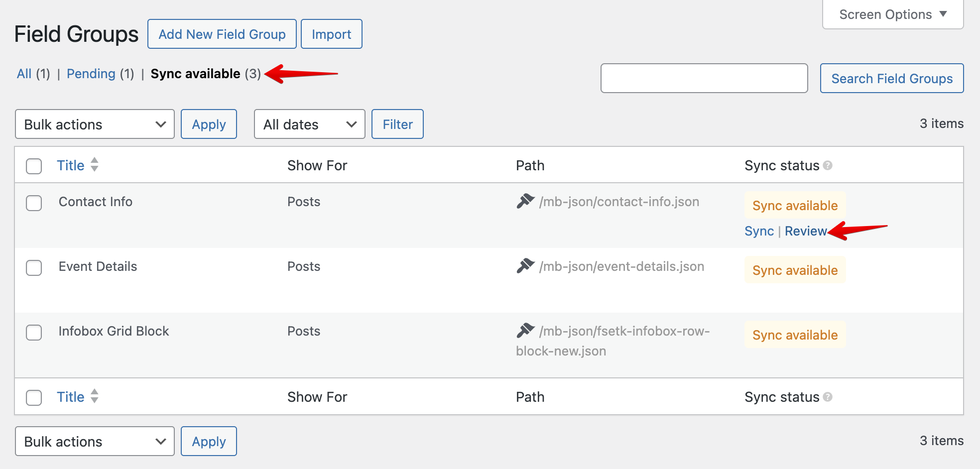
Task: Click the Title sort arrows in table footer
Action: 95,396
